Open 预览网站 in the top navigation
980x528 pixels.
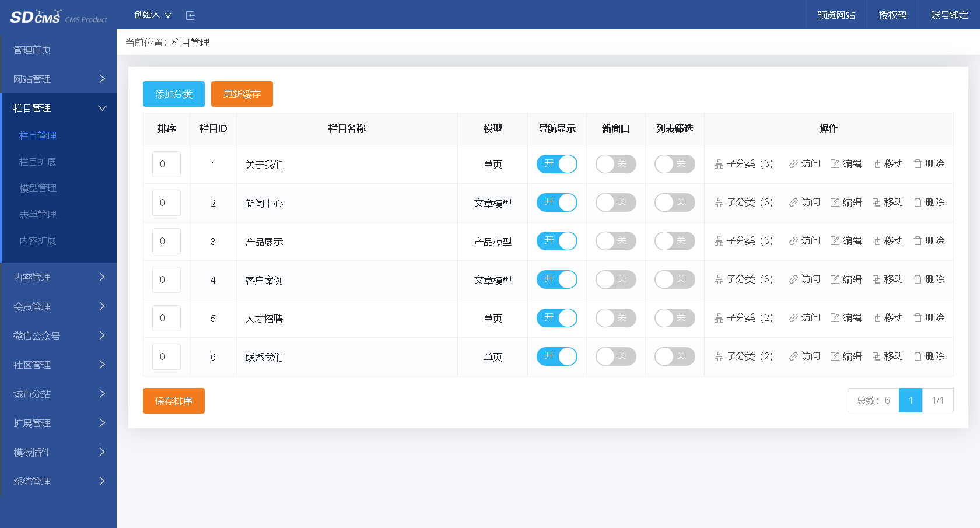(x=835, y=15)
